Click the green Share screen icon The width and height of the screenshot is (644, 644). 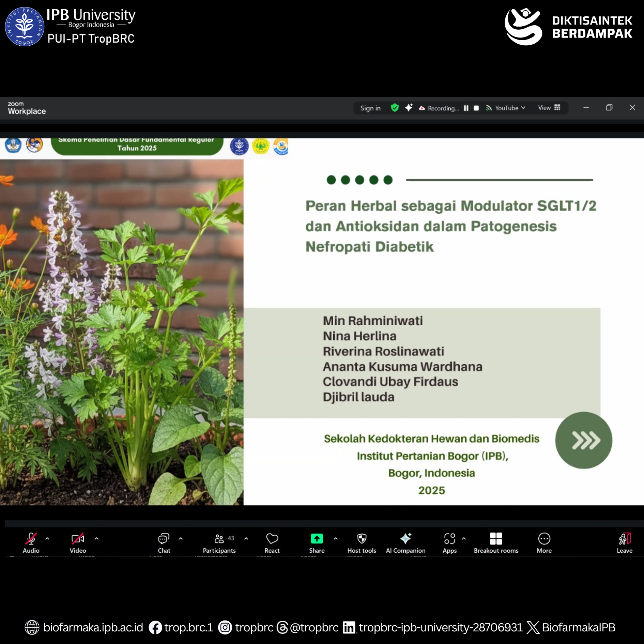(x=317, y=539)
